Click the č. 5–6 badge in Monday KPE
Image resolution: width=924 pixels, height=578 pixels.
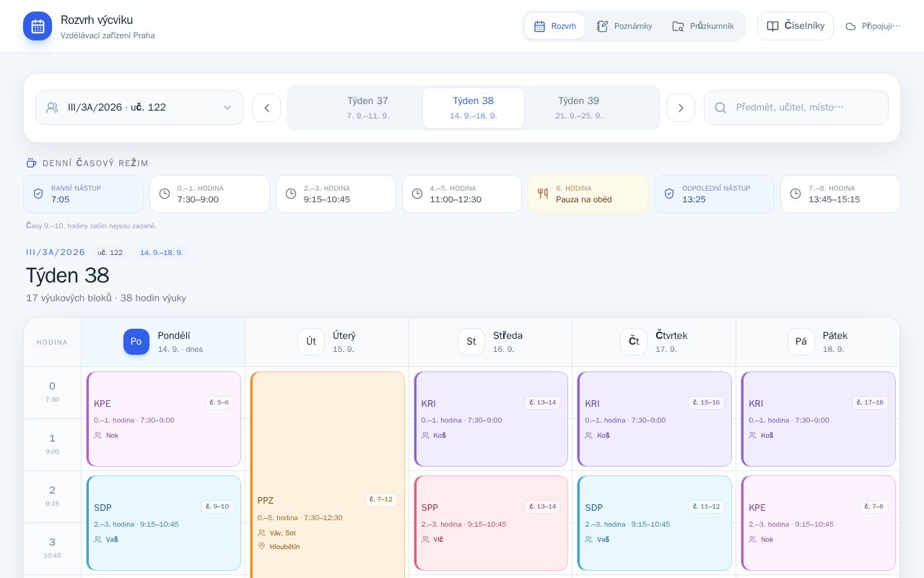pos(219,402)
